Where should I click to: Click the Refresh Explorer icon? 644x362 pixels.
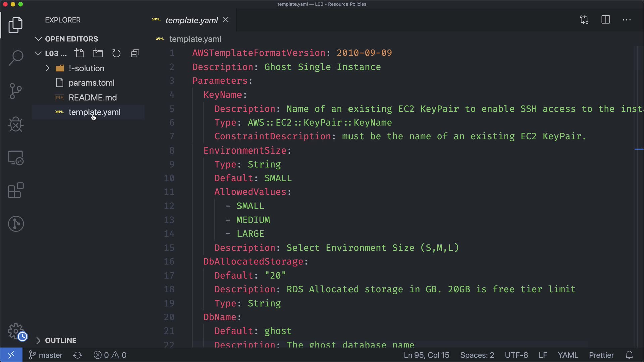(x=116, y=53)
